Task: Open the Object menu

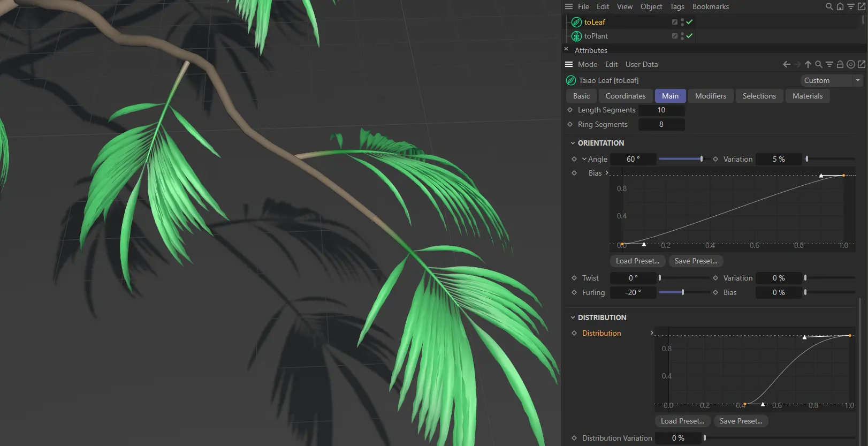Action: coord(651,6)
